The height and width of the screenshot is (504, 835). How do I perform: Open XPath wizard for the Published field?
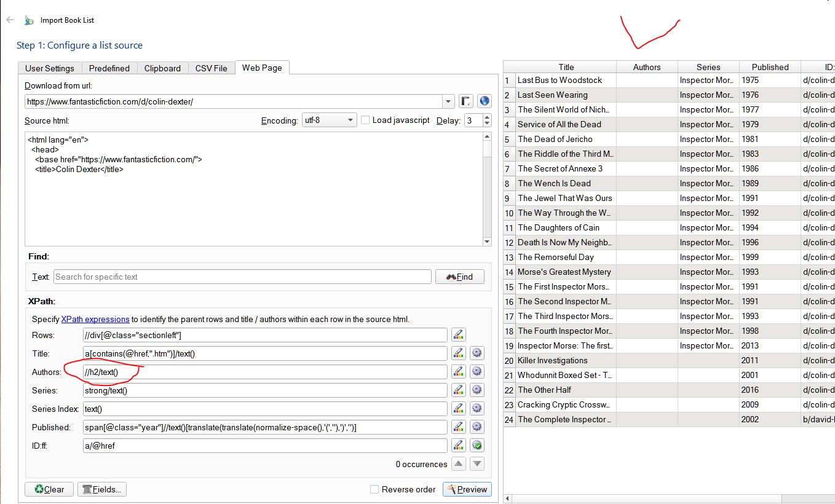(x=458, y=427)
